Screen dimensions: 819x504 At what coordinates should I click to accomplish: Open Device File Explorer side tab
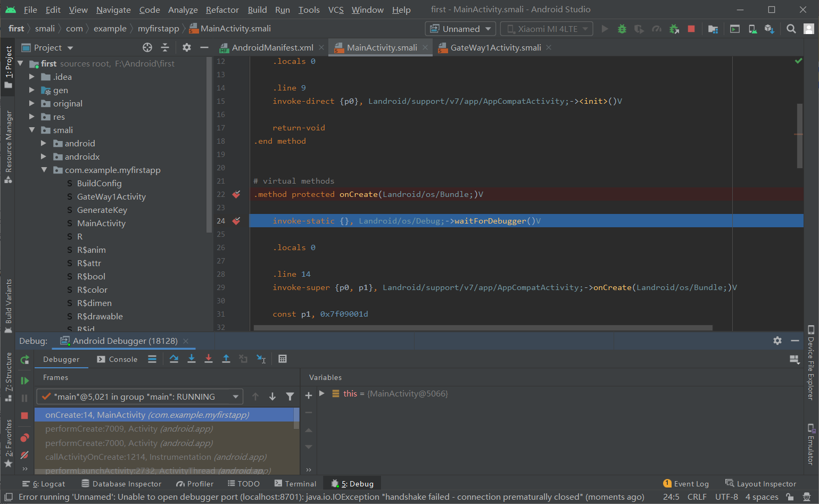[810, 362]
